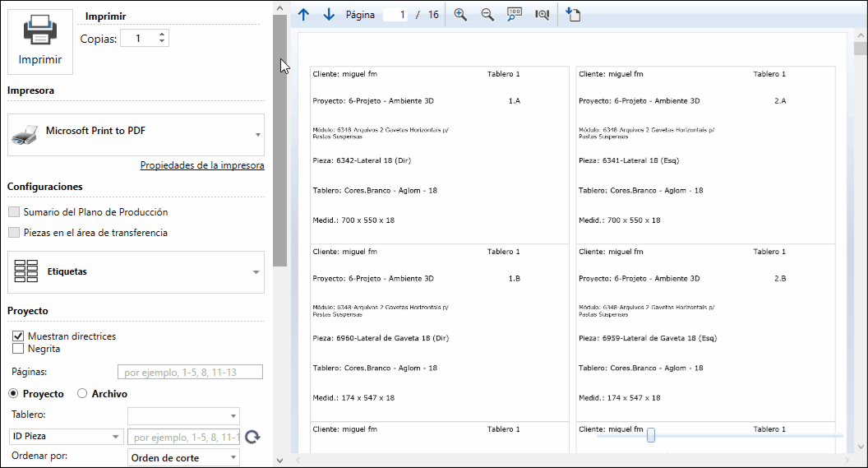Click the Impresora section heading
Viewport: 868px width, 468px height.
pyautogui.click(x=30, y=90)
